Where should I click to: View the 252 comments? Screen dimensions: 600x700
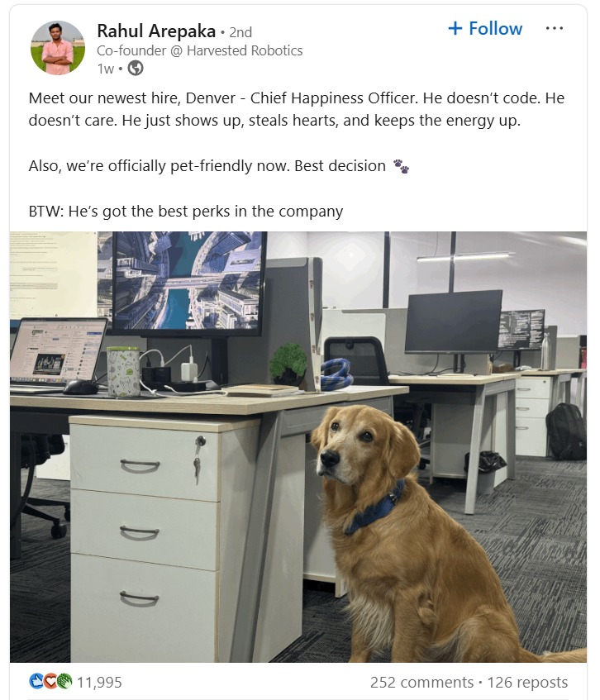click(421, 682)
